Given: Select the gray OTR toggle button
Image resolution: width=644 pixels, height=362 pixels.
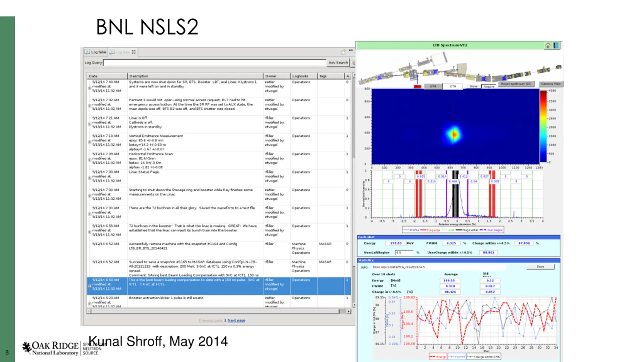Looking at the screenshot, I should coord(433,86).
